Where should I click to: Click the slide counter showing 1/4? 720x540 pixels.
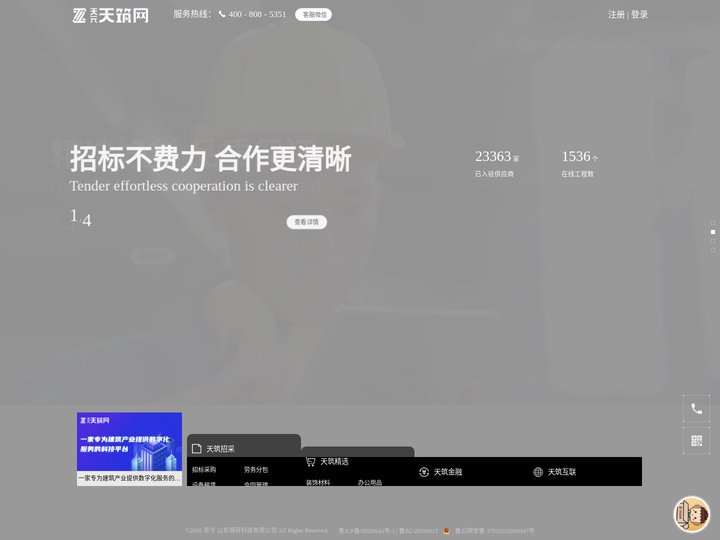80,218
